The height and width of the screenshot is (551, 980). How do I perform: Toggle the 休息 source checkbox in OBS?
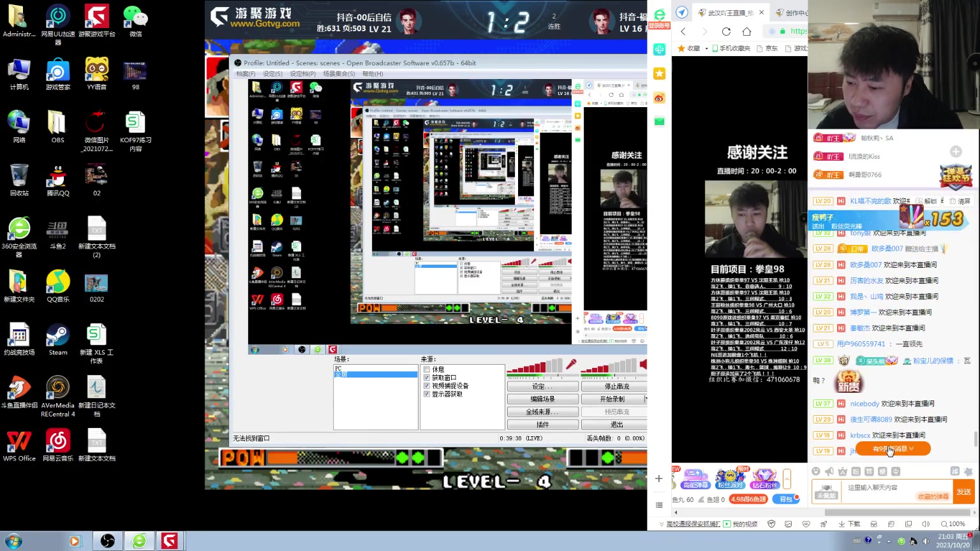click(427, 369)
